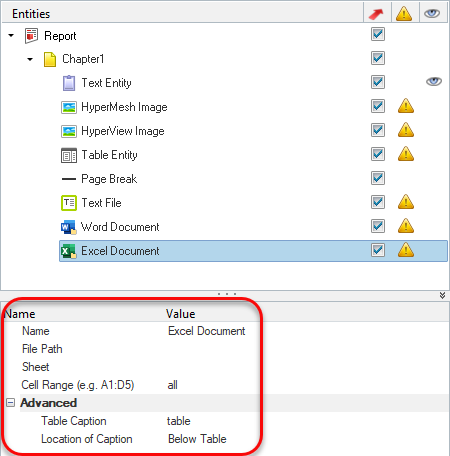Click warning icon on Excel Document row
This screenshot has width=450, height=456.
(x=406, y=250)
